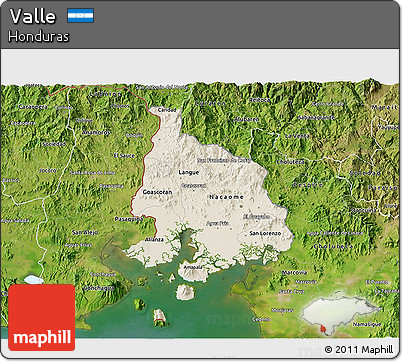This screenshot has width=403, height=362.
Task: Select the Curaren label
Action: [210, 103]
